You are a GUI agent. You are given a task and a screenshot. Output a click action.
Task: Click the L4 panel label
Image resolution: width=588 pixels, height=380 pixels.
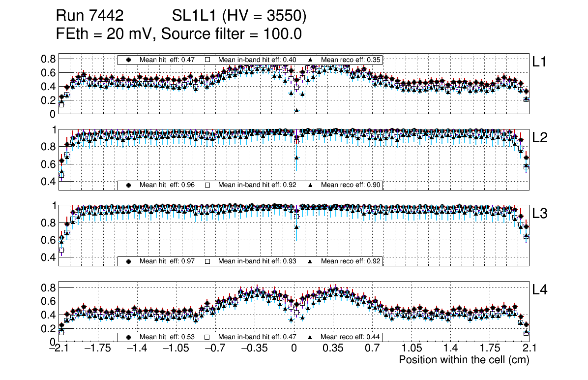tap(540, 290)
